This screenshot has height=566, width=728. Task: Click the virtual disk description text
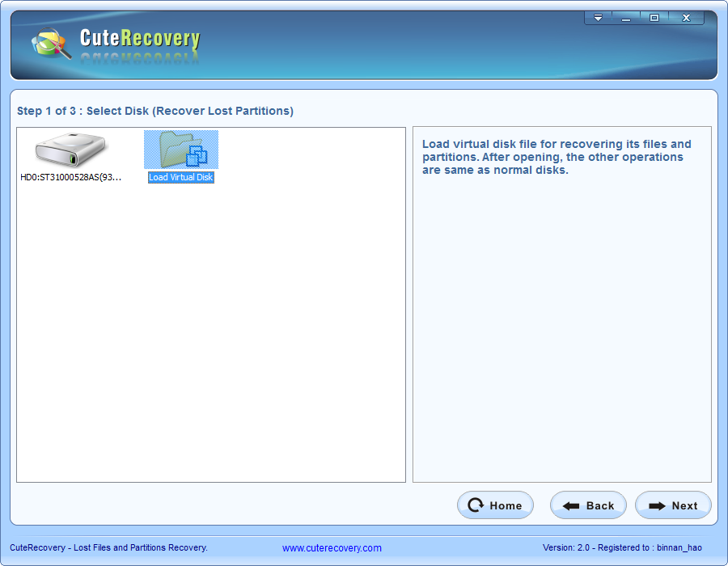tap(557, 157)
